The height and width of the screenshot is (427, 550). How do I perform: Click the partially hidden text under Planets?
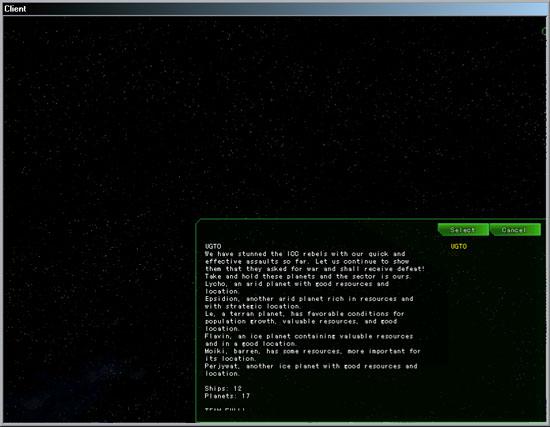(x=225, y=409)
